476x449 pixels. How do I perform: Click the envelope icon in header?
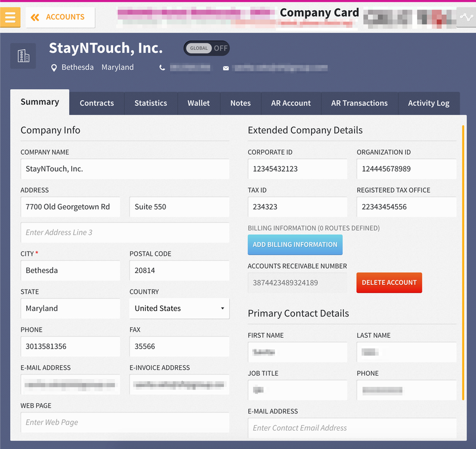point(226,68)
